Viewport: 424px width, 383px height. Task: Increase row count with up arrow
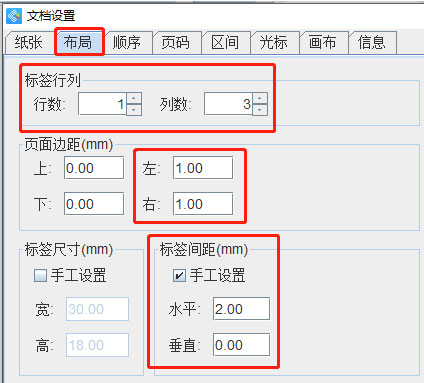134,98
